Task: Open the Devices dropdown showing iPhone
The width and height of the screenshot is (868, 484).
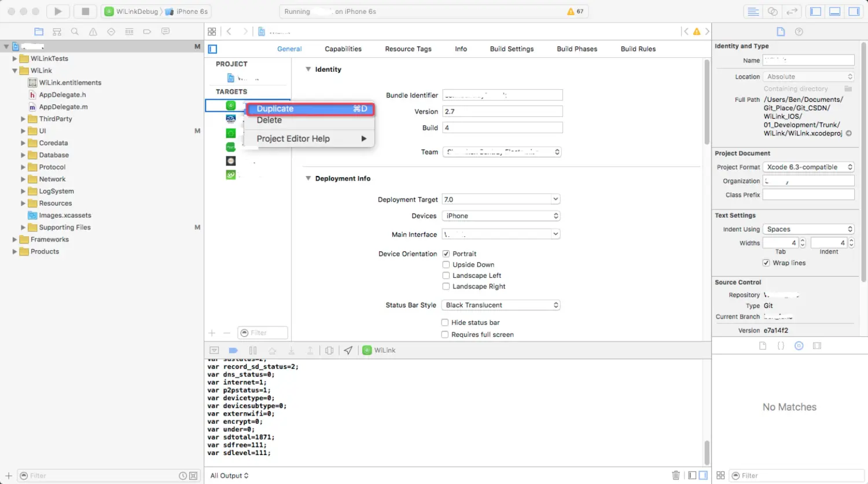Action: tap(501, 216)
